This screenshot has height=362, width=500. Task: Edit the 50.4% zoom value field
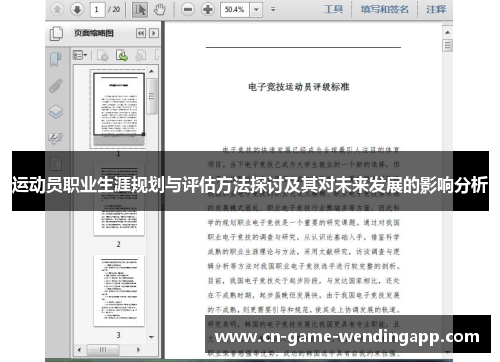235,9
